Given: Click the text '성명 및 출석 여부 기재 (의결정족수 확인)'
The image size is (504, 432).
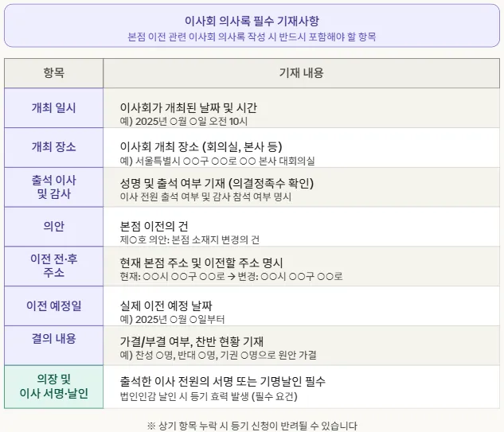Looking at the screenshot, I should (x=217, y=183).
